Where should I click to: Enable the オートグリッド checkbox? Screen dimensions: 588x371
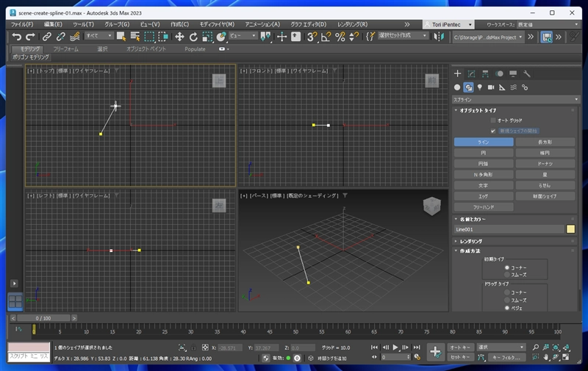(493, 120)
